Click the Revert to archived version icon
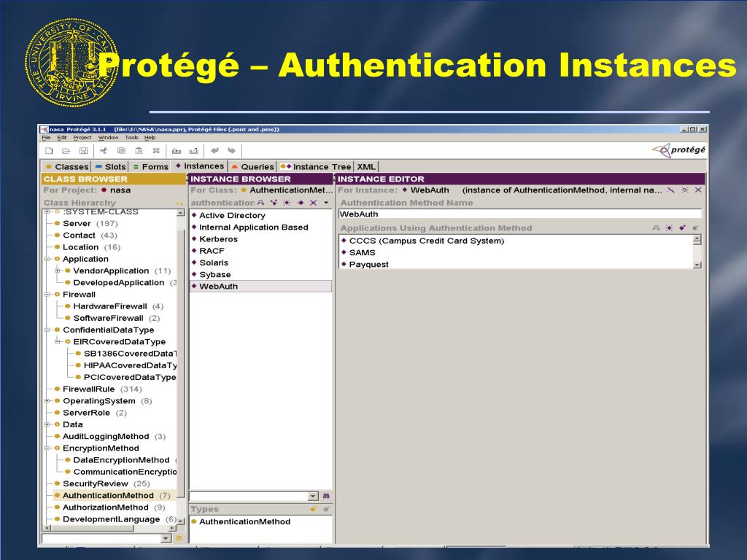The image size is (747, 560). click(x=194, y=151)
